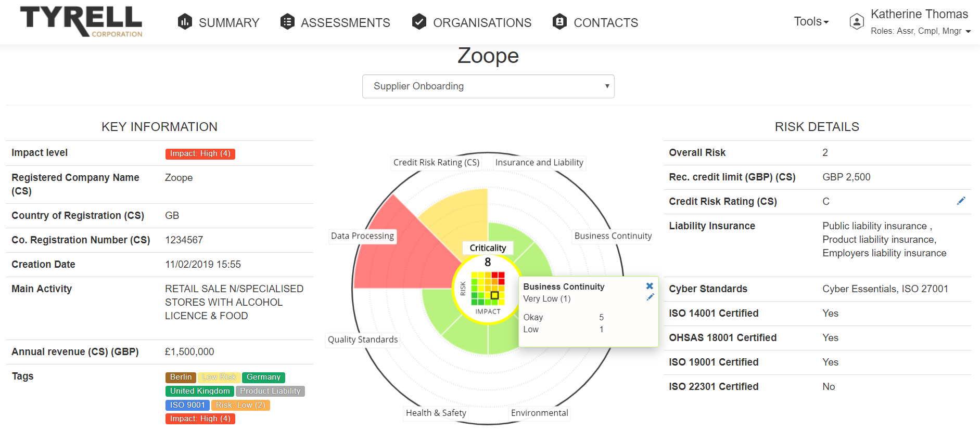
Task: Open the ORGANISATIONS menu item
Action: click(x=482, y=23)
